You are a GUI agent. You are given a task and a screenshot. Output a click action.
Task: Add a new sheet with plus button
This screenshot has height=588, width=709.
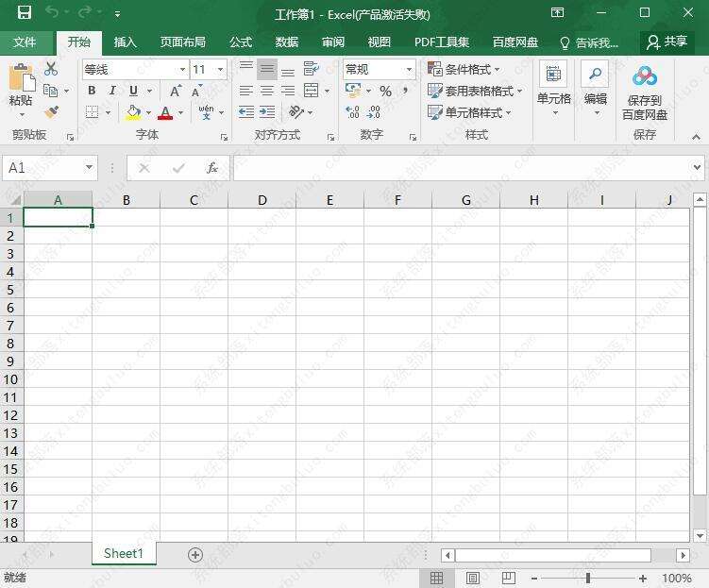click(x=195, y=555)
